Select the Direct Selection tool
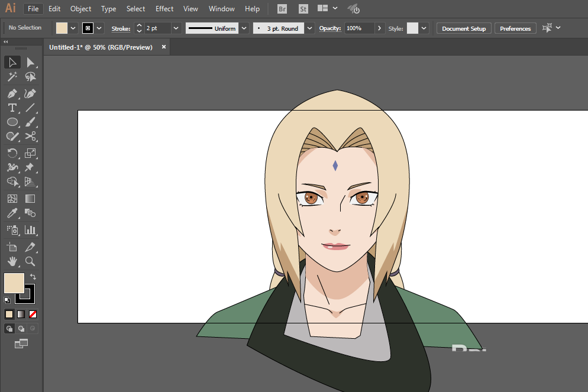 click(30, 62)
